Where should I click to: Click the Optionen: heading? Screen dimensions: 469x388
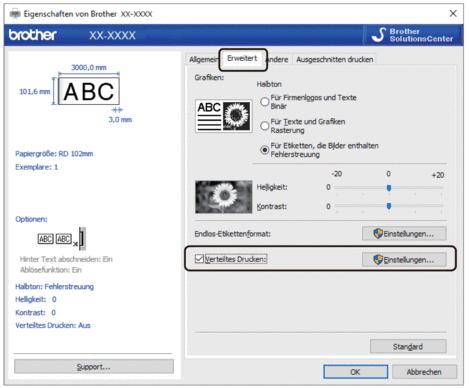click(31, 219)
